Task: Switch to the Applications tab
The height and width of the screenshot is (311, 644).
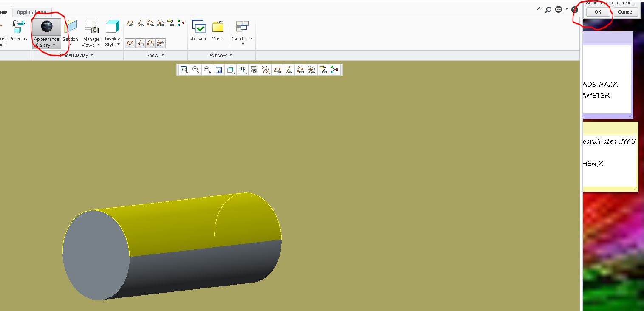Action: 32,12
